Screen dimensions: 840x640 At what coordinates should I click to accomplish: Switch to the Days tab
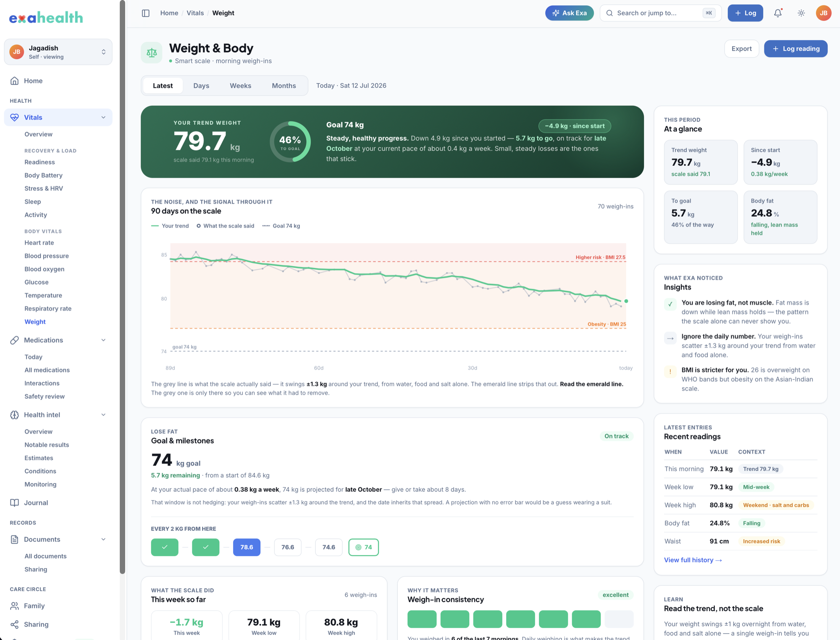pyautogui.click(x=201, y=86)
